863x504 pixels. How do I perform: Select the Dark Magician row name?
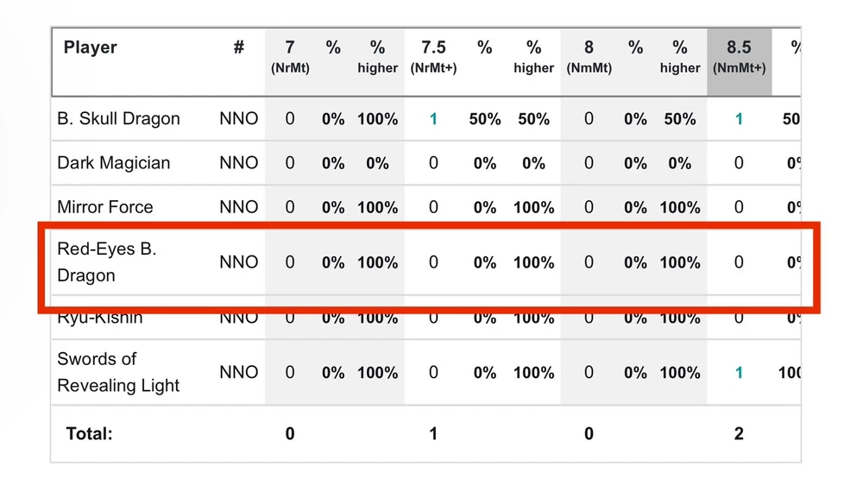coord(113,163)
